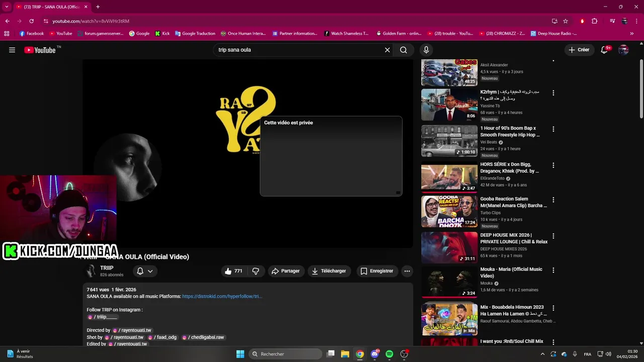This screenshot has width=644, height=362.
Task: Open the Windows Start menu
Action: (x=240, y=354)
